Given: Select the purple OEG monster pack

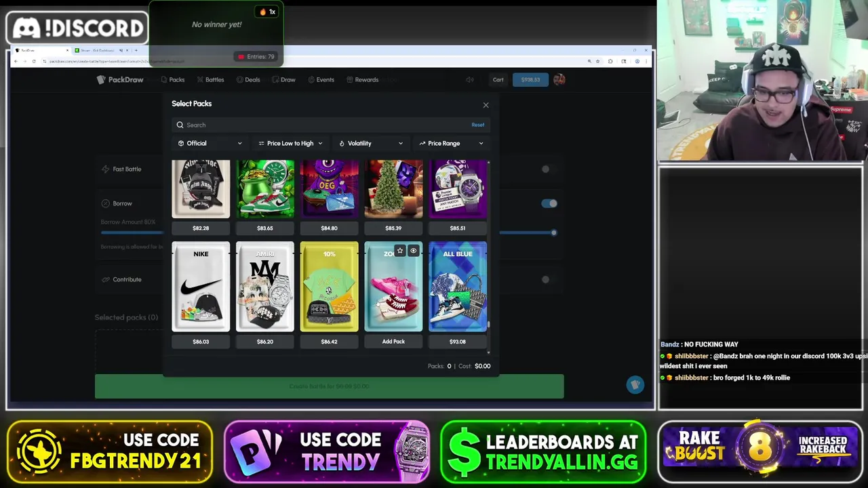Looking at the screenshot, I should tap(329, 189).
